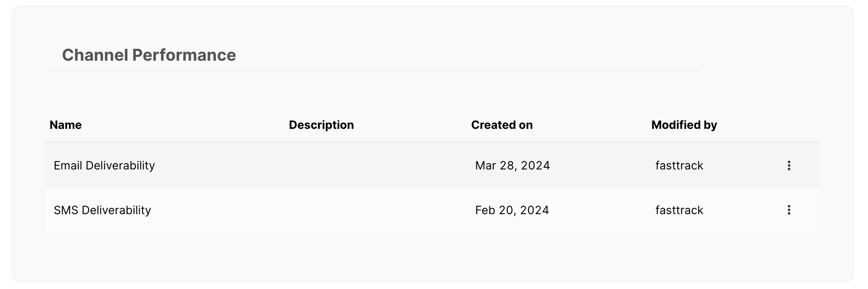The width and height of the screenshot is (868, 289).
Task: Click the Description column header
Action: 321,125
